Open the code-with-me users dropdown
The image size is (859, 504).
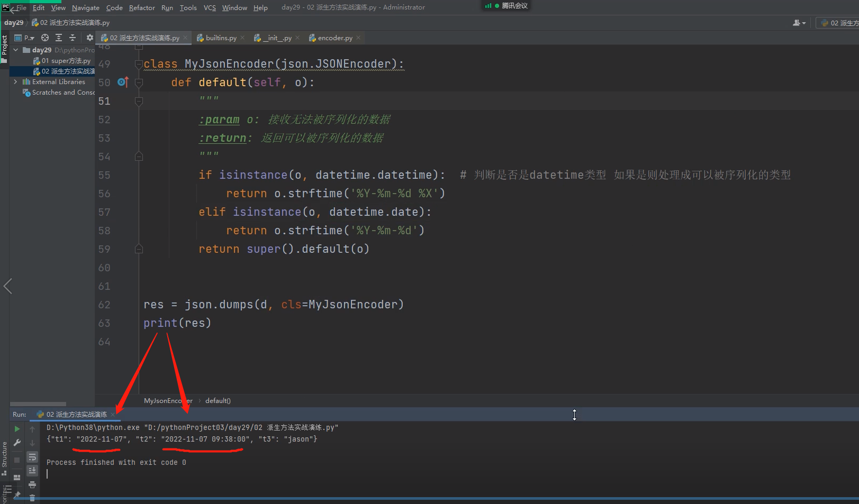tap(799, 23)
